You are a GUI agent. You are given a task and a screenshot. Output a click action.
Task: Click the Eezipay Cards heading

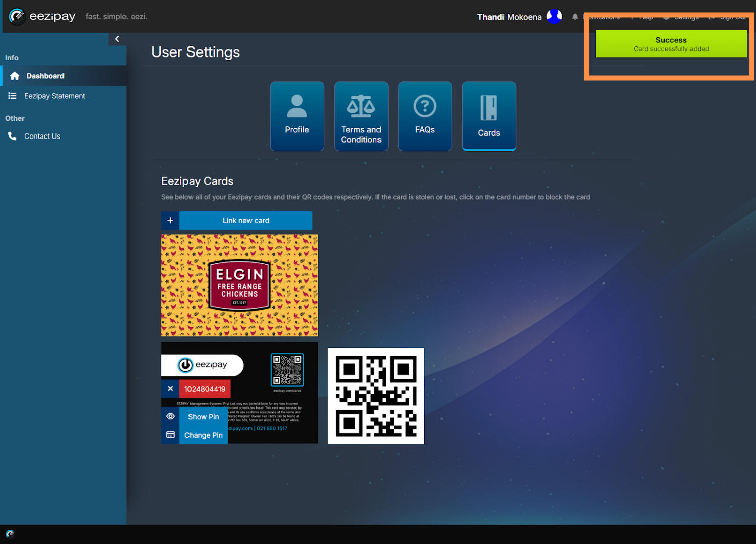[197, 181]
